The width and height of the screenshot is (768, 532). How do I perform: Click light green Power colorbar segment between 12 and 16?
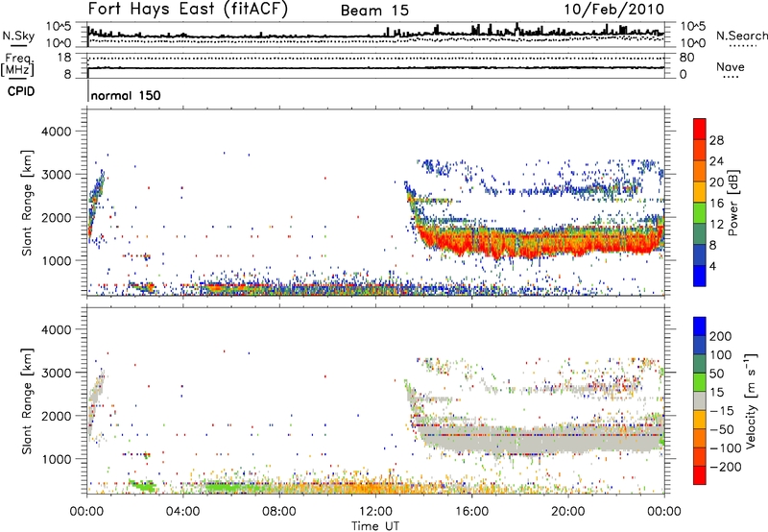700,213
